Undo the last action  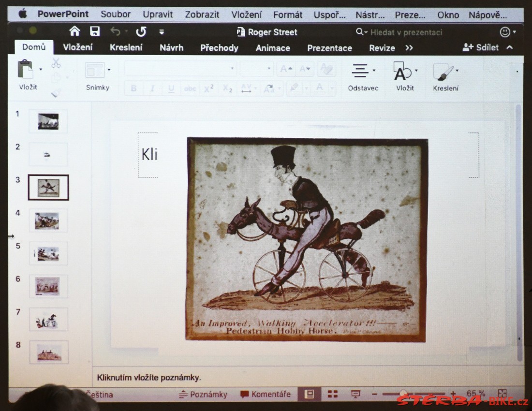(x=116, y=31)
